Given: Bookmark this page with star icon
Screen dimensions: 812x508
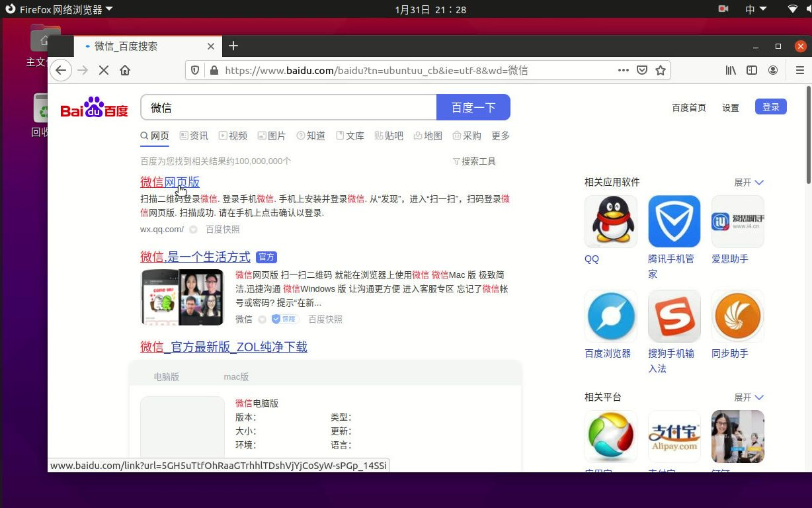Looking at the screenshot, I should 661,70.
